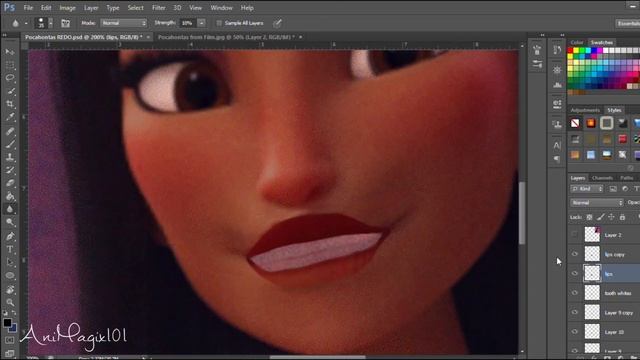
Task: Show Layer 2 visibility
Action: [x=575, y=235]
